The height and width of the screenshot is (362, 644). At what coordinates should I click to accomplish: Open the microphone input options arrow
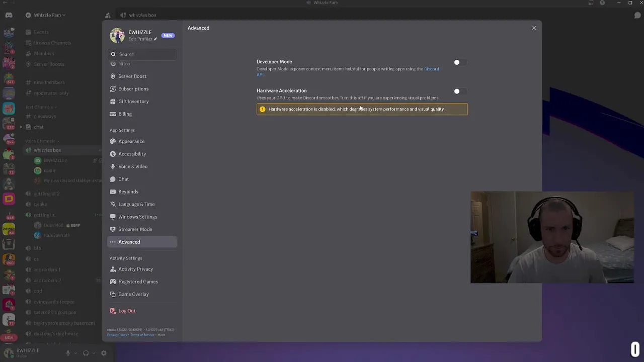click(75, 353)
